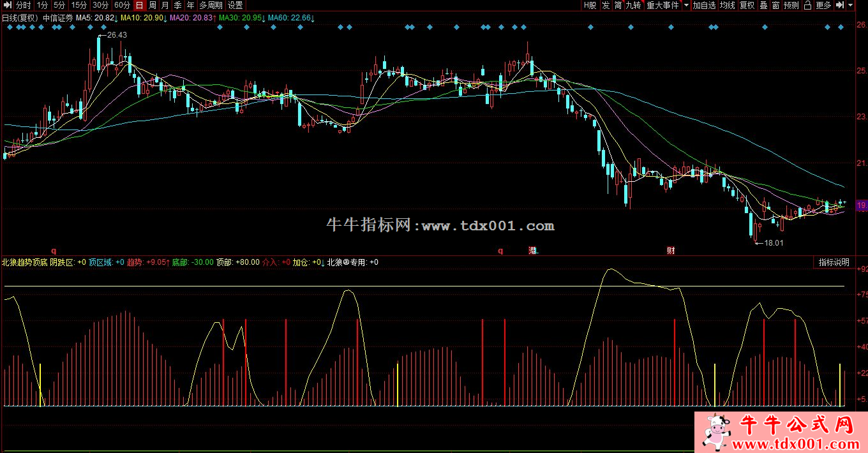Viewport: 868px width, 453px height.
Task: Switch to the 60分 period tab
Action: point(122,5)
